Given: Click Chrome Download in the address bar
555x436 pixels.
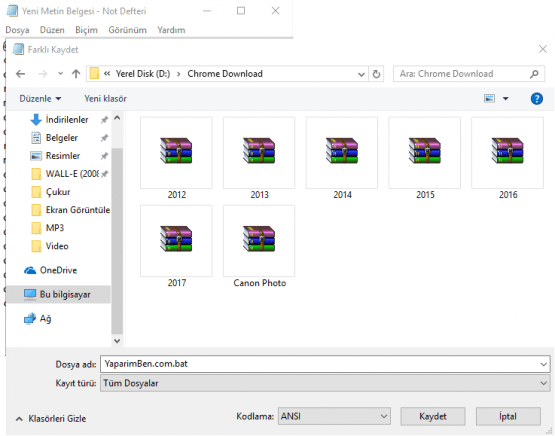Looking at the screenshot, I should point(225,74).
